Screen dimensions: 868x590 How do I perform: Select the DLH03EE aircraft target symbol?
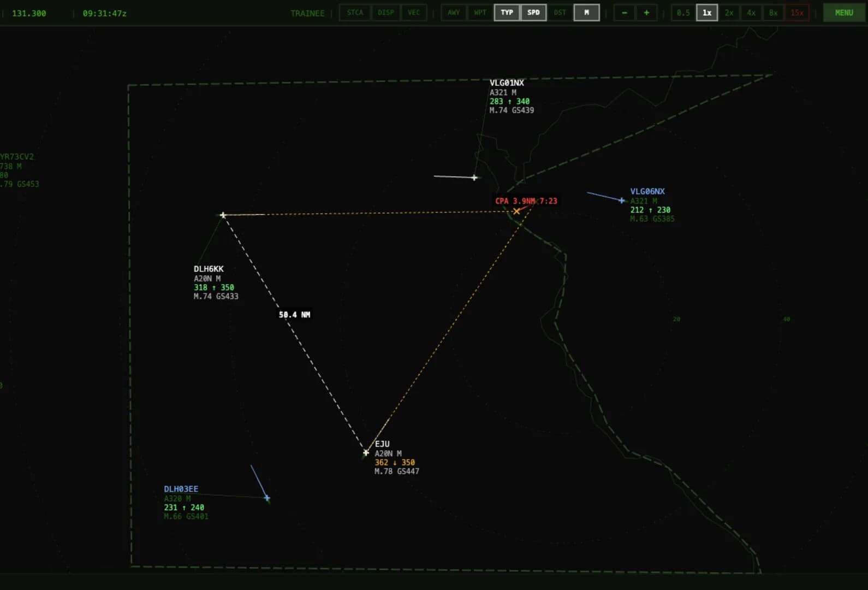267,498
